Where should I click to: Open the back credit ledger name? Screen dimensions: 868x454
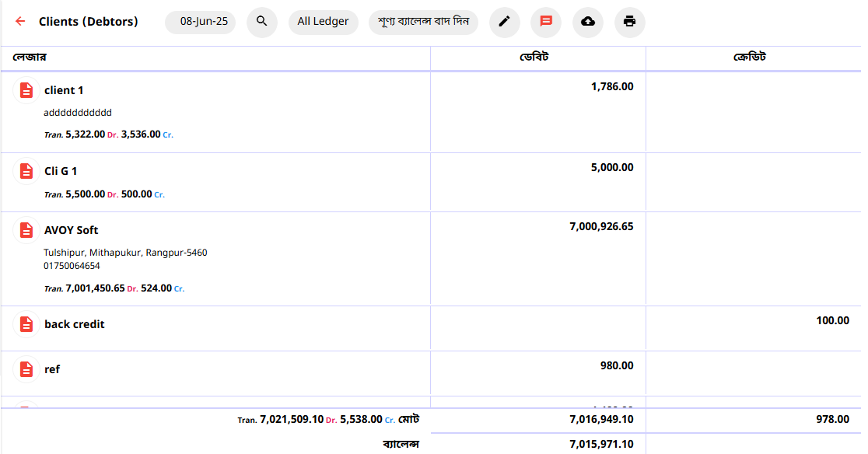(x=75, y=324)
